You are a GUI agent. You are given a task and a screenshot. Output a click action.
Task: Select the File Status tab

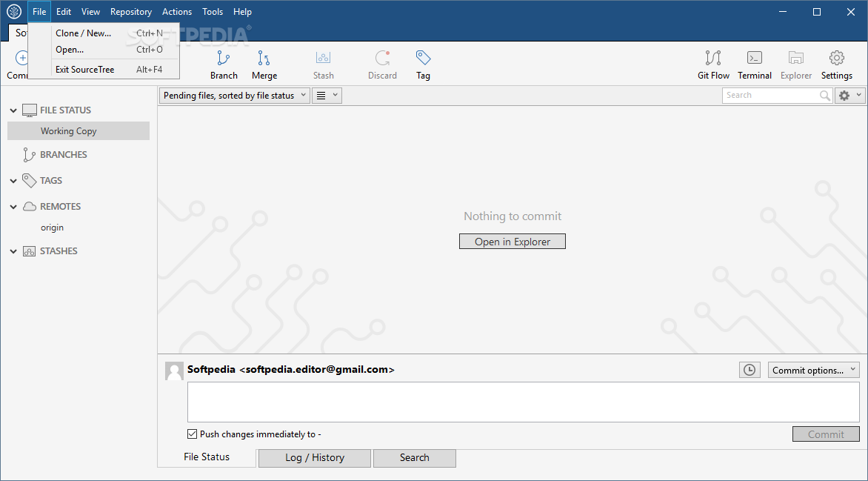pos(207,457)
